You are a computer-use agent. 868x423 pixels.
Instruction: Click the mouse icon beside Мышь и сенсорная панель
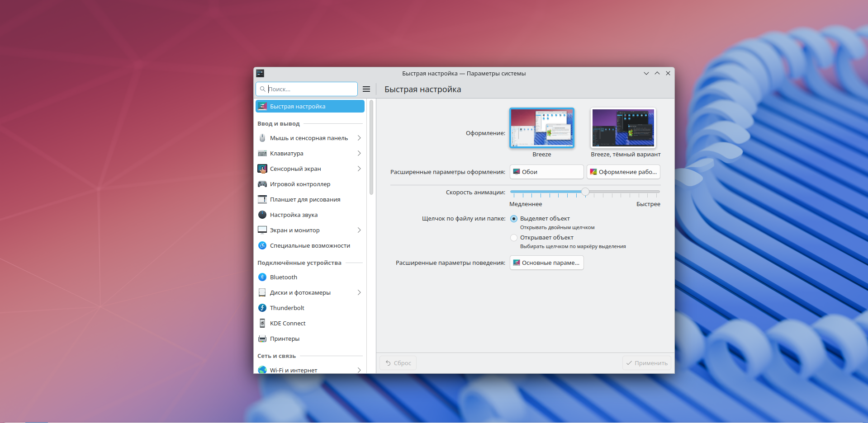click(262, 138)
